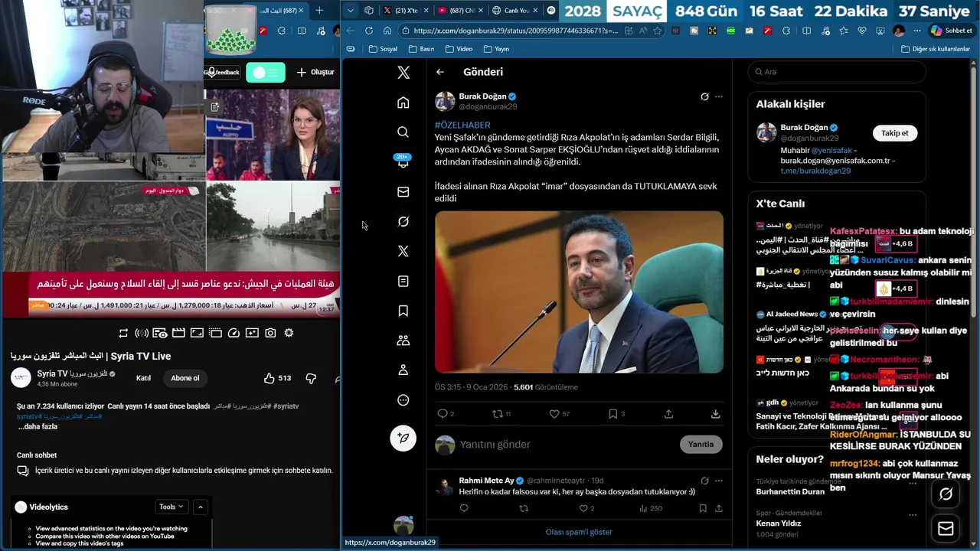Open Sohbet et Copilot chat button
Viewport: 980px width, 551px height.
(x=951, y=31)
